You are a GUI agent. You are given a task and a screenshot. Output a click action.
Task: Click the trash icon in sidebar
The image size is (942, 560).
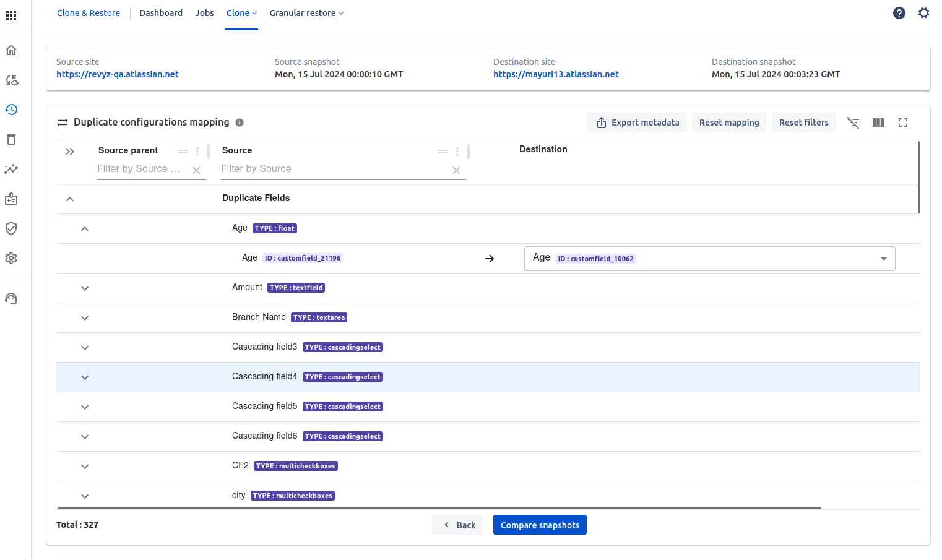(11, 139)
